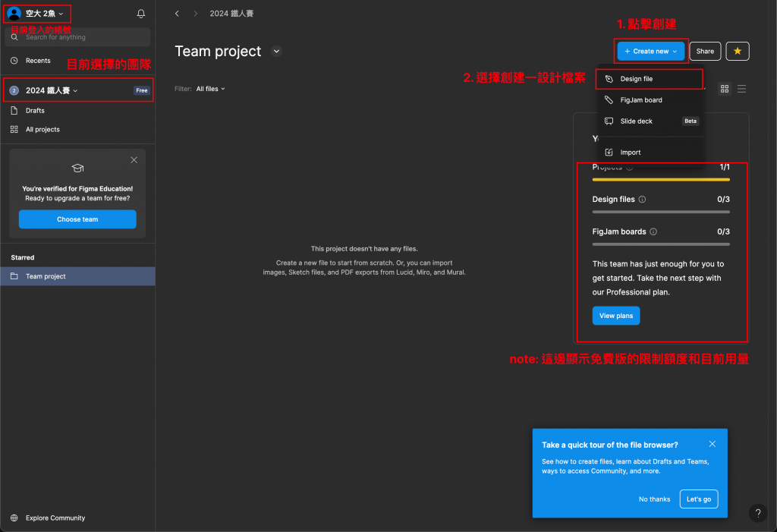Open starred Team project item
Viewport: 777px width, 532px height.
pos(78,276)
